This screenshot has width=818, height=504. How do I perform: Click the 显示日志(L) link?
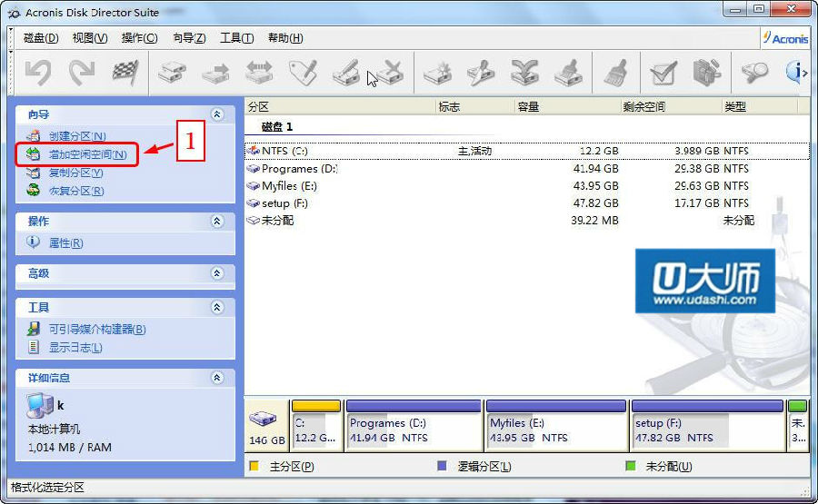(x=75, y=348)
